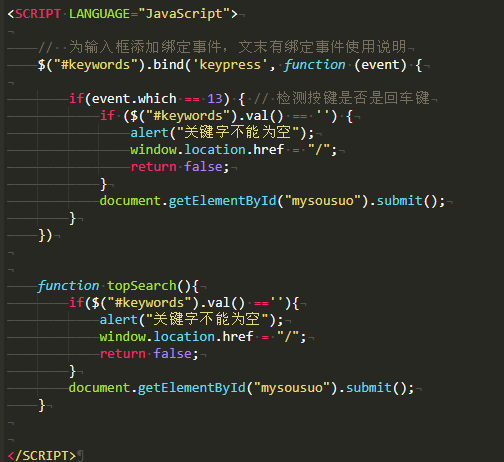Click the topSearch function name
Screen dimensions: 504x462
coord(142,286)
